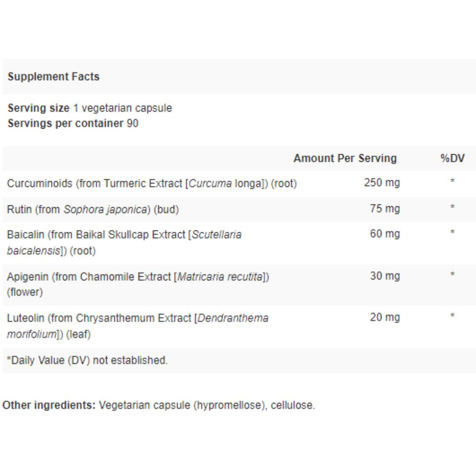
Task: Click the italic 'Dendranthema' word
Action: 233,318
